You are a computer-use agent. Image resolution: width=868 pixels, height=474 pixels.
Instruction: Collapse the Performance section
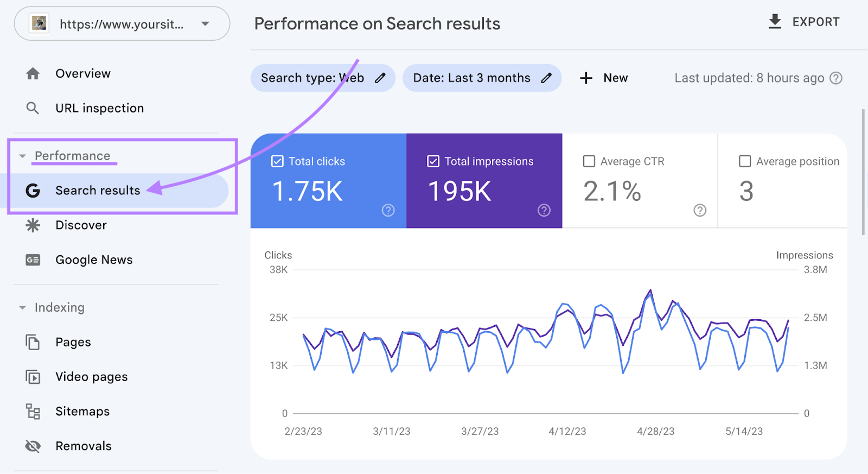(22, 156)
